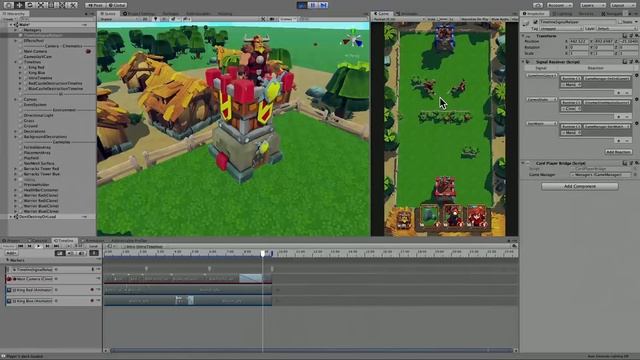
Task: Open the Layer dropdown in Inspector
Action: [616, 29]
